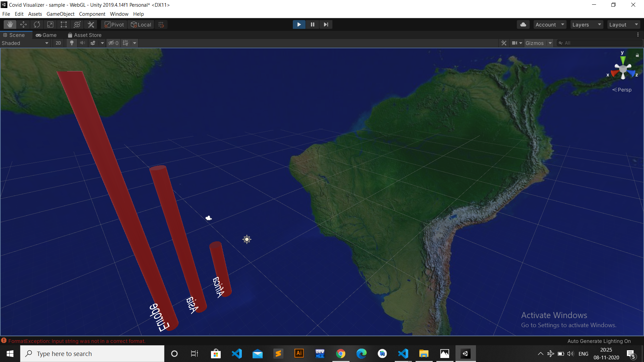Click the Step forward button
The height and width of the screenshot is (362, 644).
pyautogui.click(x=326, y=24)
